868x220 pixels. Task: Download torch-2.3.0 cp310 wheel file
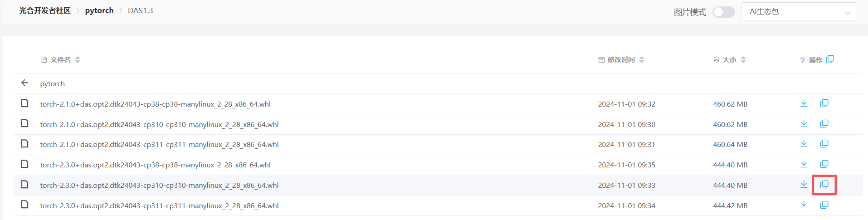pos(804,185)
